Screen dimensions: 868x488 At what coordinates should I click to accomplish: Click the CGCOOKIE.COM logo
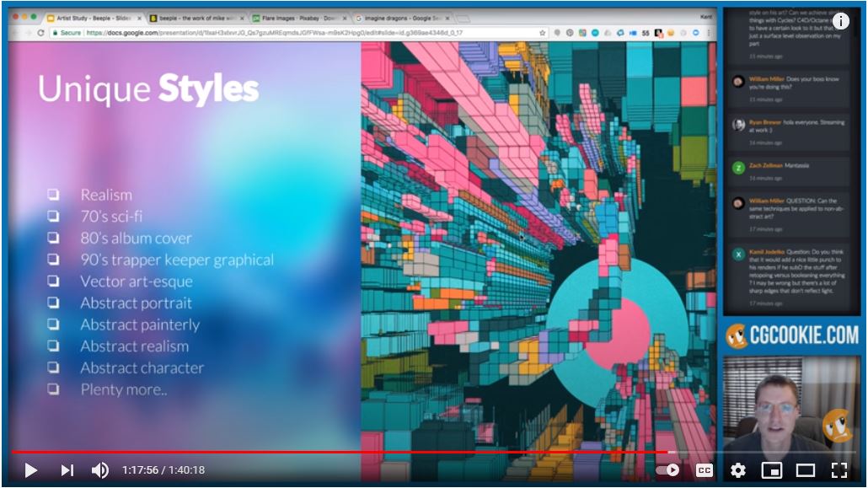pyautogui.click(x=791, y=335)
